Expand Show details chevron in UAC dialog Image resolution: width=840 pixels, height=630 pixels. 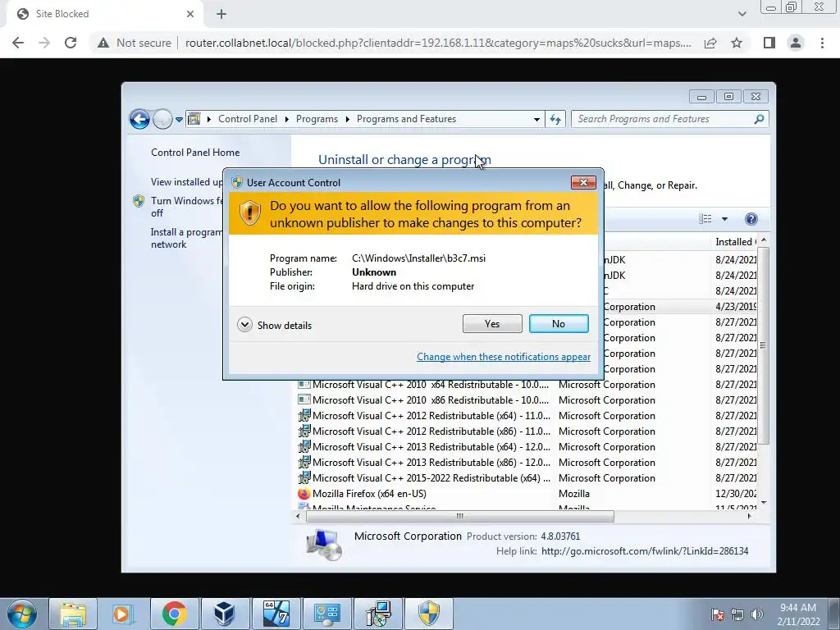244,325
